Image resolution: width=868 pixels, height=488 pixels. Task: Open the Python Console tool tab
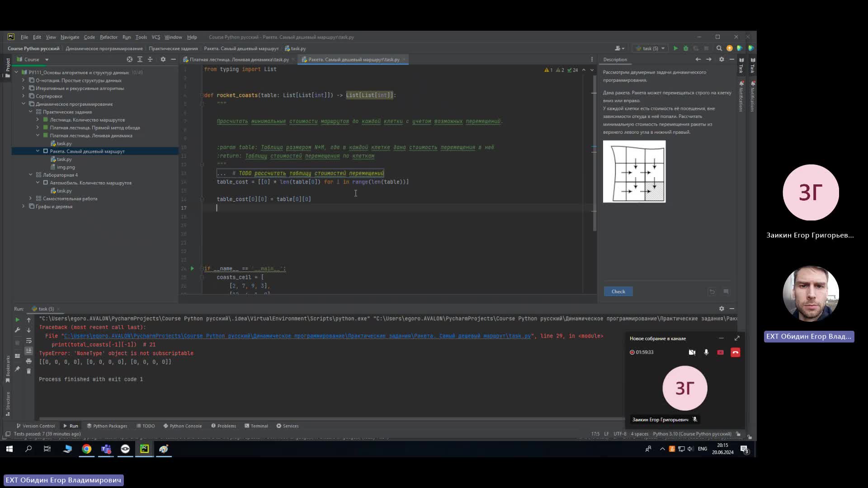pyautogui.click(x=182, y=426)
